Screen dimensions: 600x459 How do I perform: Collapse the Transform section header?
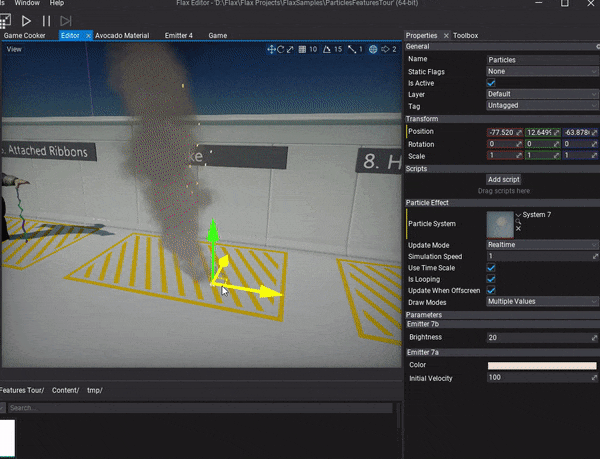coord(502,119)
